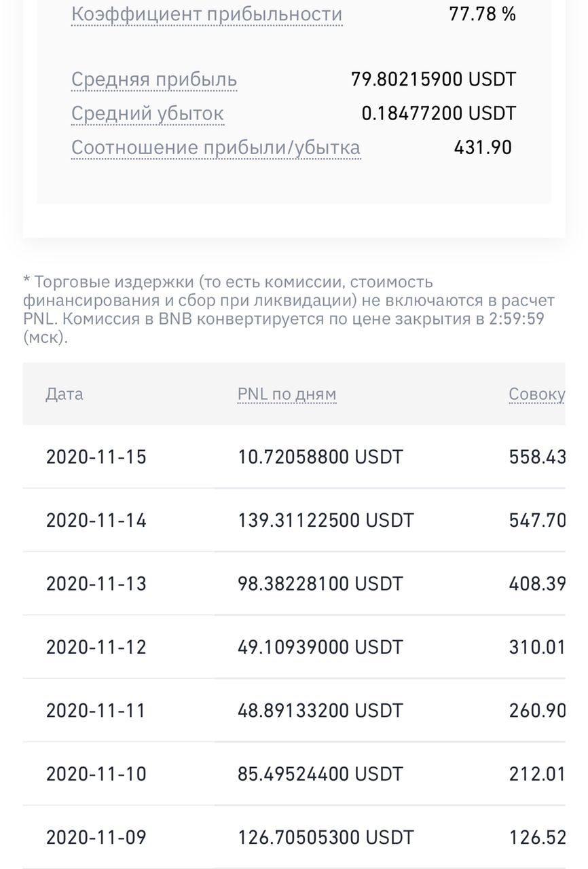This screenshot has width=588, height=869.
Task: Select the 2020-11-15 date row
Action: (x=96, y=457)
